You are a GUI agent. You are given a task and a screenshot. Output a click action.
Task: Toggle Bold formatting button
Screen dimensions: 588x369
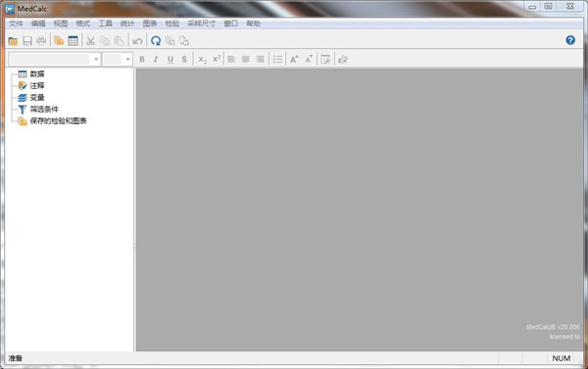click(142, 59)
